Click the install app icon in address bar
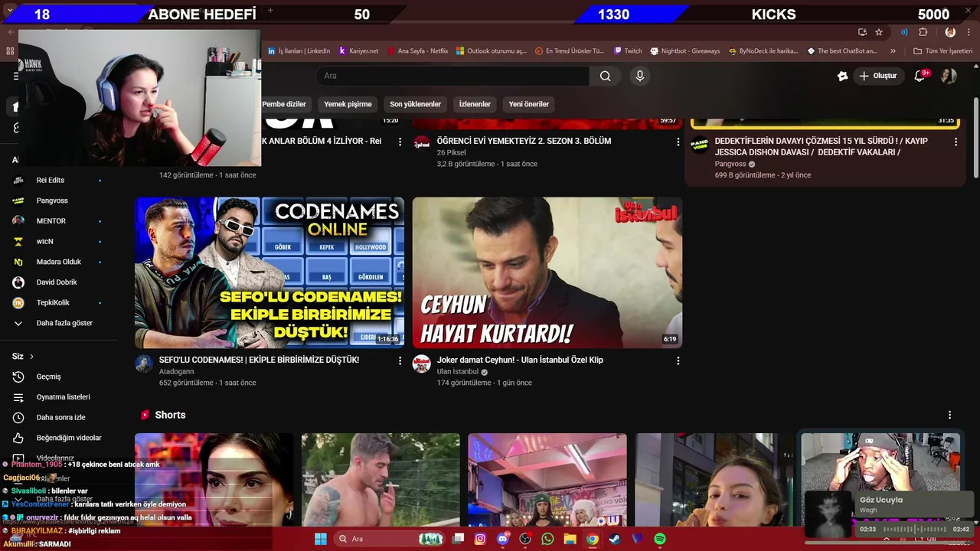The height and width of the screenshot is (551, 980). pos(862,32)
